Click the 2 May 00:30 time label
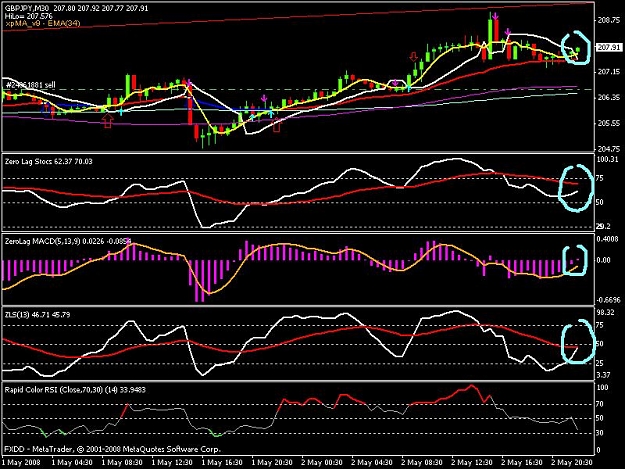The height and width of the screenshot is (469, 625). (x=322, y=463)
